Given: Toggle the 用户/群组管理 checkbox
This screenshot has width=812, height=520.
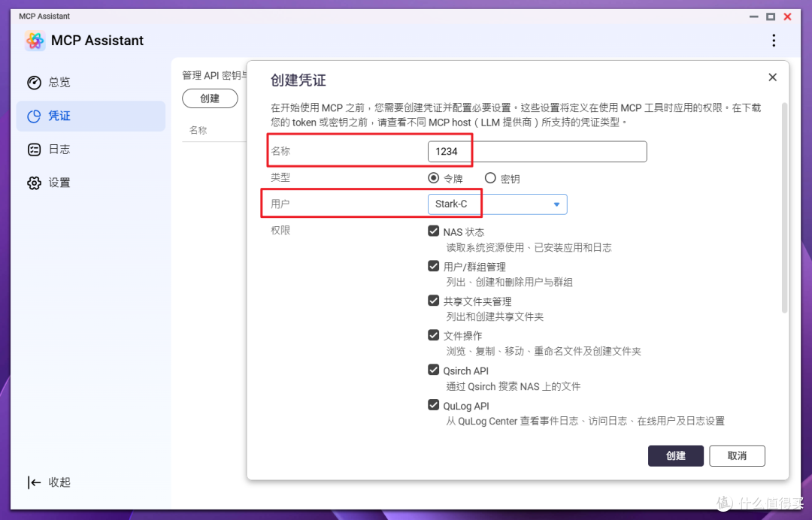Looking at the screenshot, I should [x=434, y=266].
